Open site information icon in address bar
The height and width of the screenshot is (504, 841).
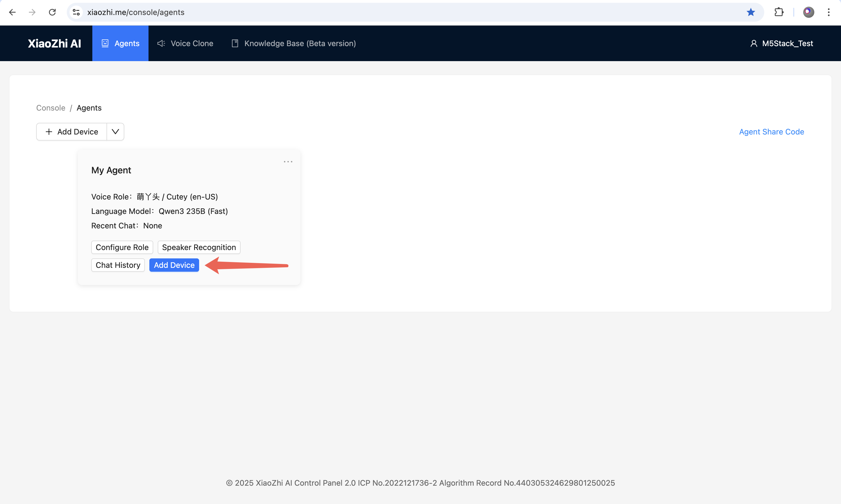coord(76,13)
